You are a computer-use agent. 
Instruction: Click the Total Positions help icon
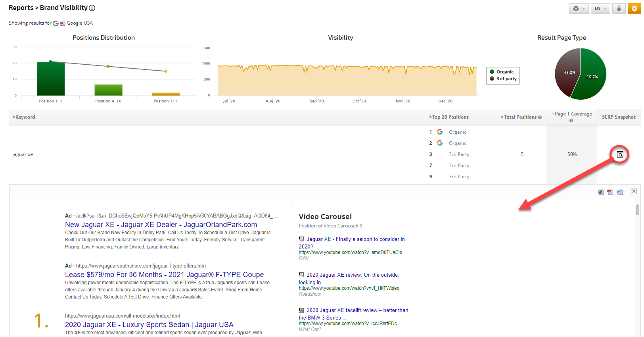coord(540,117)
